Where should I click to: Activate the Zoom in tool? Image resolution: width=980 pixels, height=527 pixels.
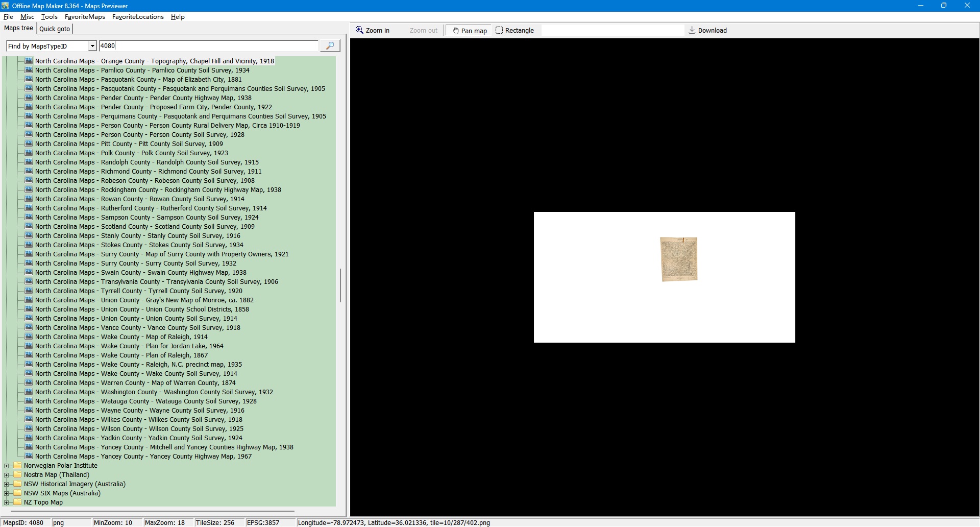click(x=373, y=31)
